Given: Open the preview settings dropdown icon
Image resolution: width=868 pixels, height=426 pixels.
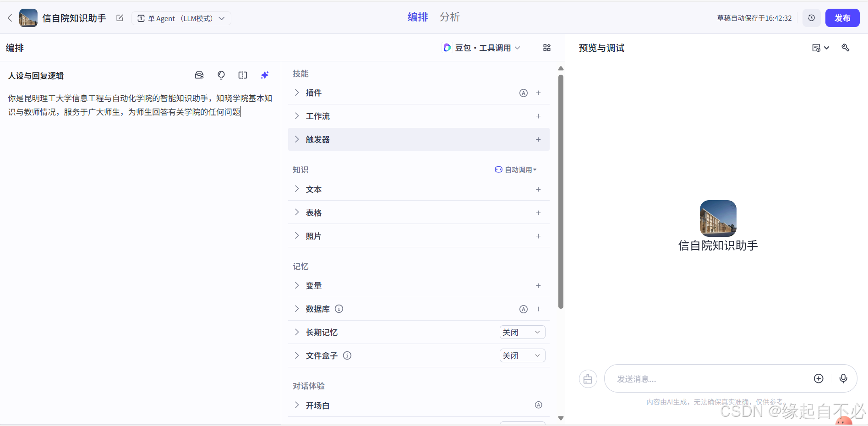Looking at the screenshot, I should (820, 48).
